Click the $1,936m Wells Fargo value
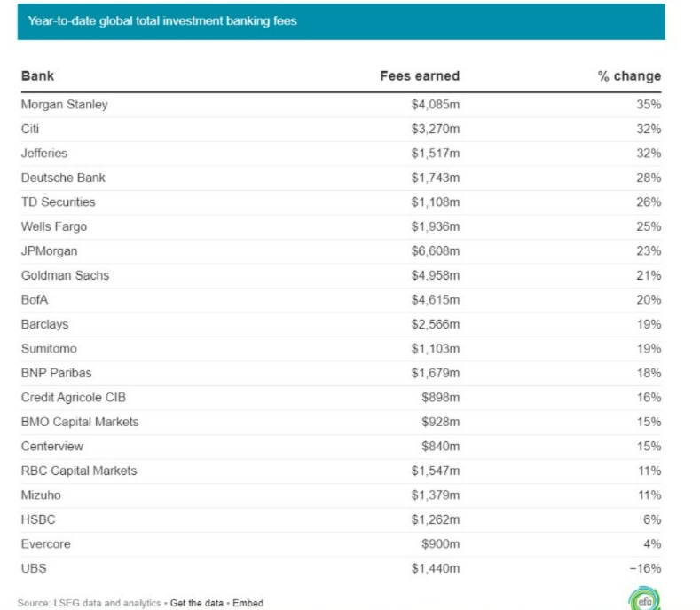 436,226
